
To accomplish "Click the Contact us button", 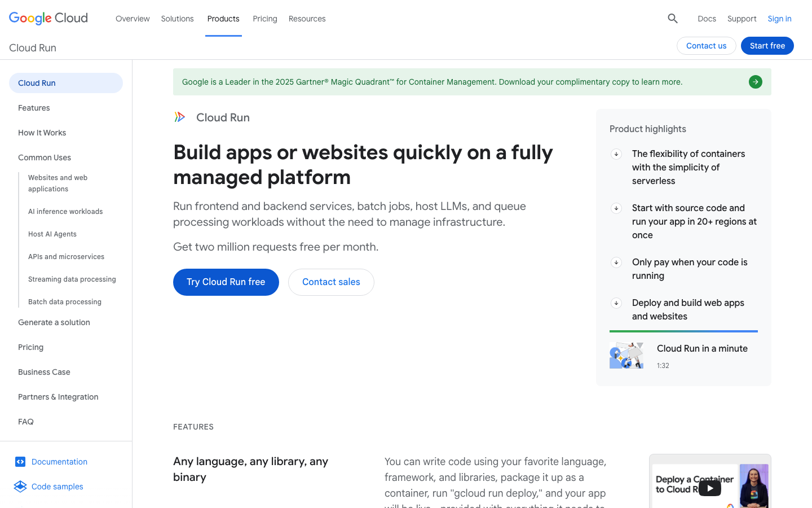I will coord(706,46).
